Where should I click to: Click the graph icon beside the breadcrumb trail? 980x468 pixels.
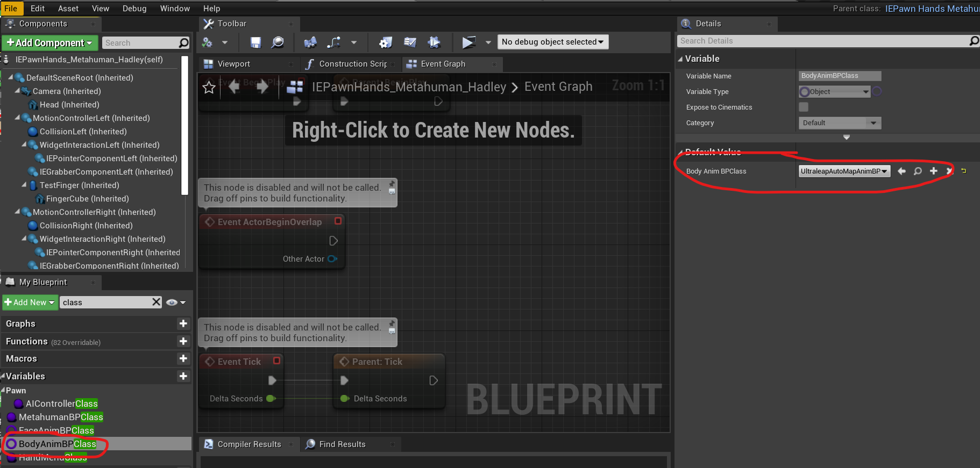click(295, 87)
